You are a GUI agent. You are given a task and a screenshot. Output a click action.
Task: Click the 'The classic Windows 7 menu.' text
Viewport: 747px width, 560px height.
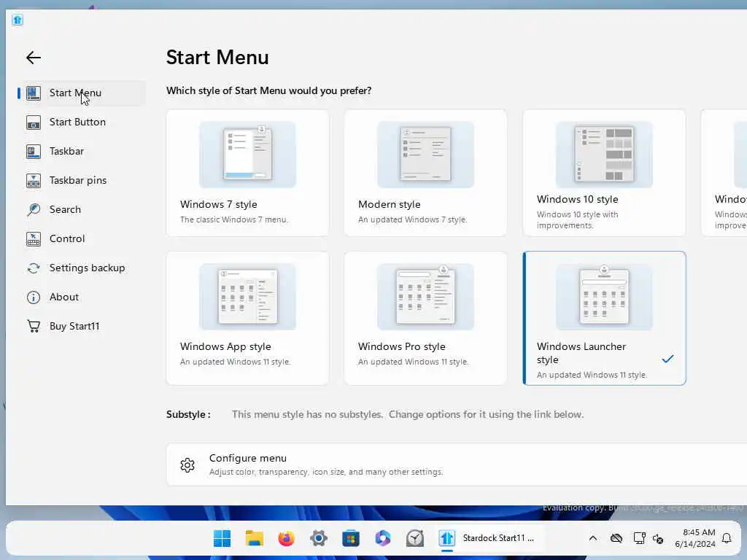(234, 219)
